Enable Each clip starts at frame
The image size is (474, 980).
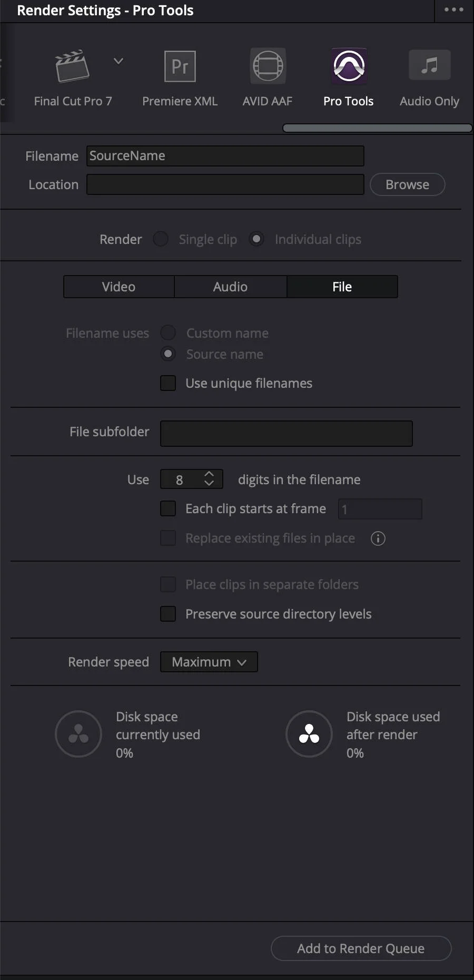click(x=168, y=508)
